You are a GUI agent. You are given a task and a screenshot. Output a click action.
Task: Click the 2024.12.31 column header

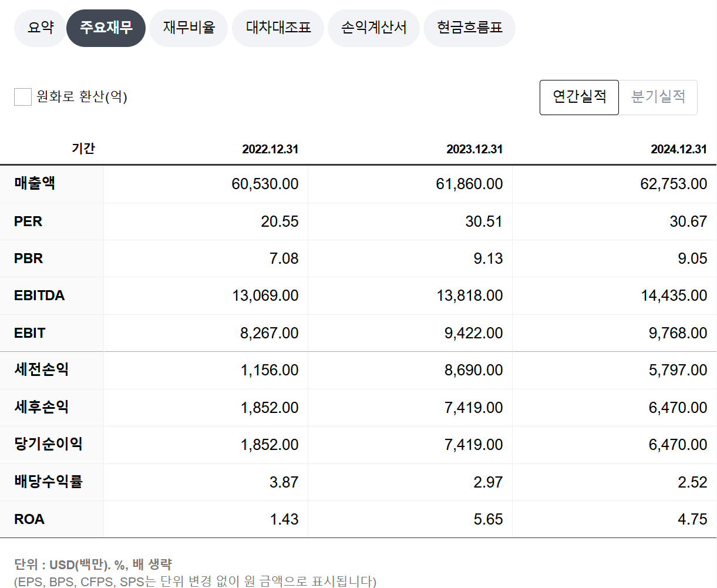click(679, 149)
